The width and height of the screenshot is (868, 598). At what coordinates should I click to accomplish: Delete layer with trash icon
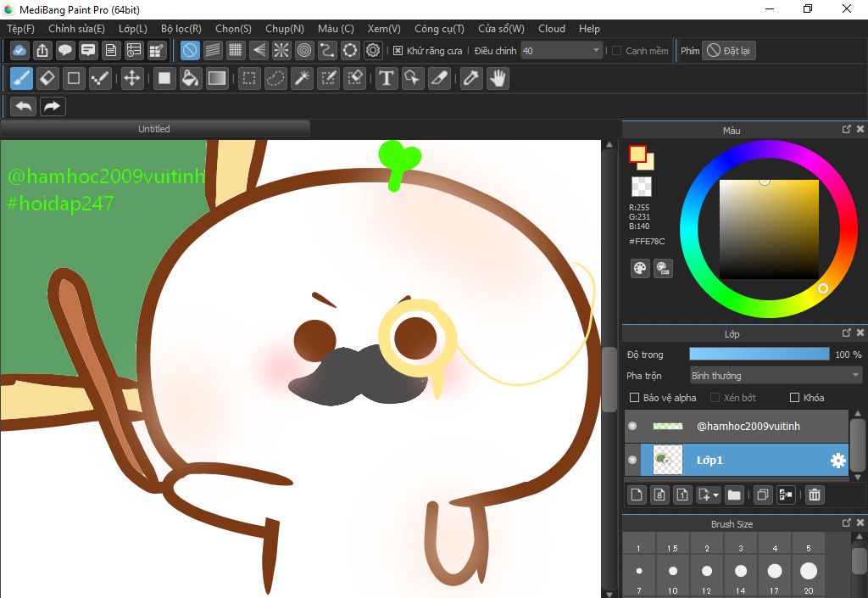[814, 495]
